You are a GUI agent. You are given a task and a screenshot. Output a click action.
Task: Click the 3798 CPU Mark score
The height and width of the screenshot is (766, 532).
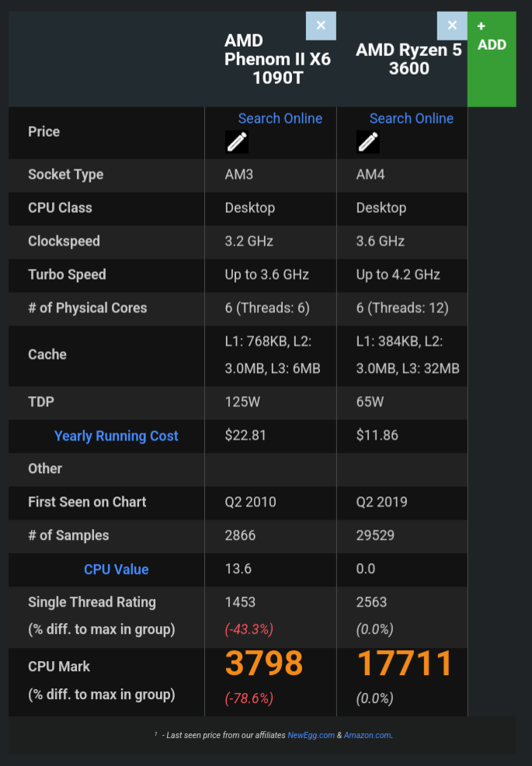tap(264, 663)
